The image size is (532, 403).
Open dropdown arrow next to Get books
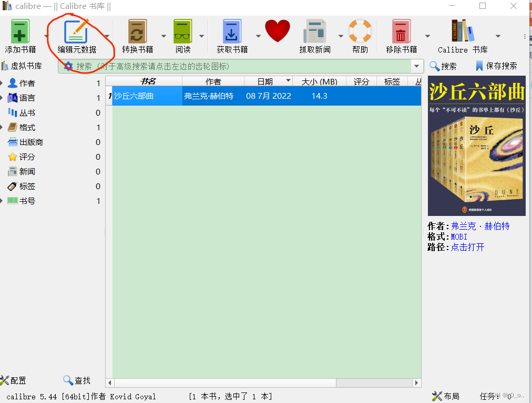coord(258,36)
